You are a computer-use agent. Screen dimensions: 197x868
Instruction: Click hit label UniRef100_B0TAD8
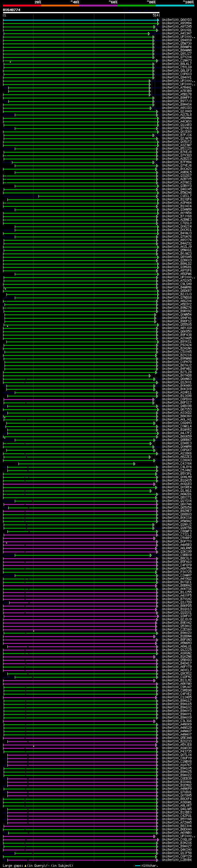pyautogui.click(x=177, y=375)
